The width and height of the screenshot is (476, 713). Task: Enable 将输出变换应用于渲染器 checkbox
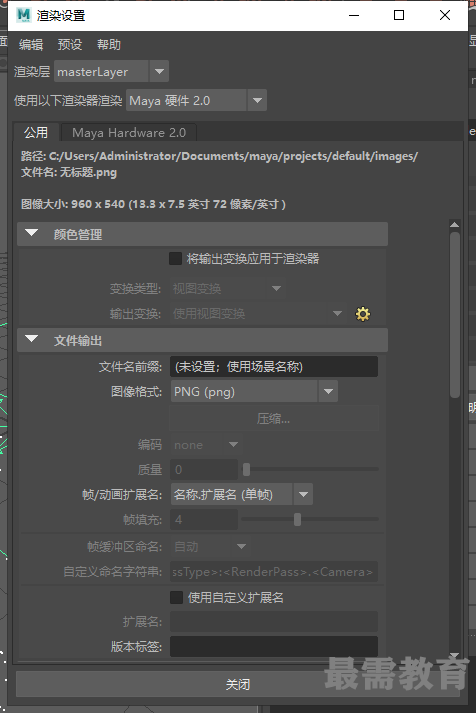pos(175,259)
